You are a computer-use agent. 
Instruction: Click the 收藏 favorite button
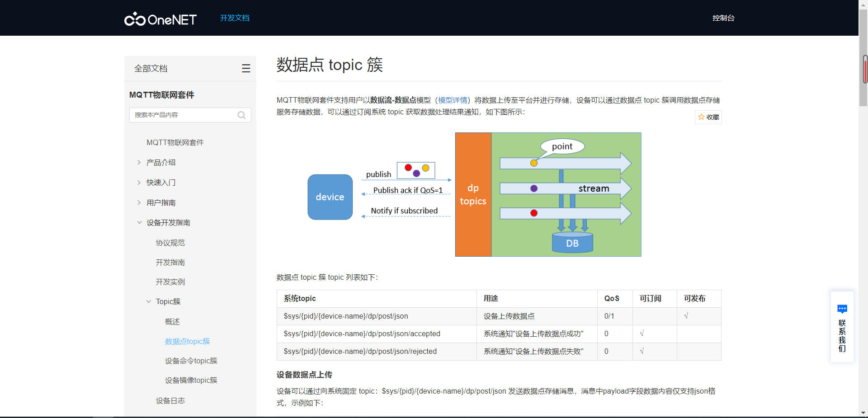[708, 117]
